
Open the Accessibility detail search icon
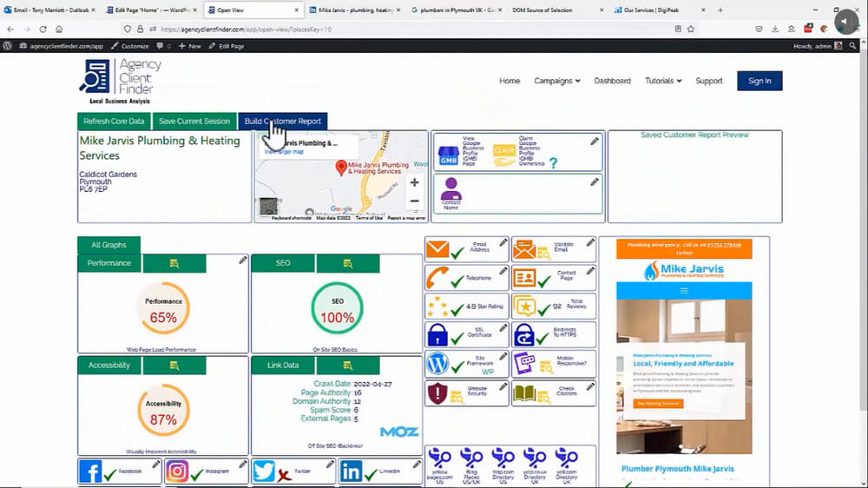coord(174,366)
